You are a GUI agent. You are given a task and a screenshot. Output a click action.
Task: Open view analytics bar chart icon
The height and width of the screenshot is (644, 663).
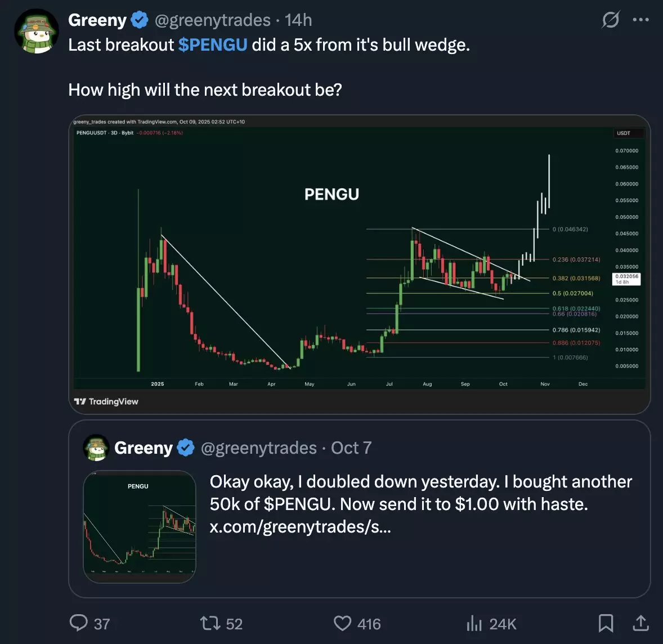coord(474,623)
